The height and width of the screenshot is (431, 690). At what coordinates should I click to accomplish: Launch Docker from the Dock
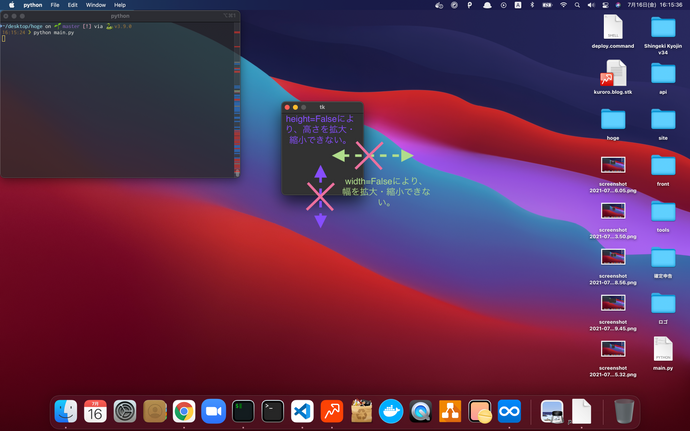(x=391, y=411)
